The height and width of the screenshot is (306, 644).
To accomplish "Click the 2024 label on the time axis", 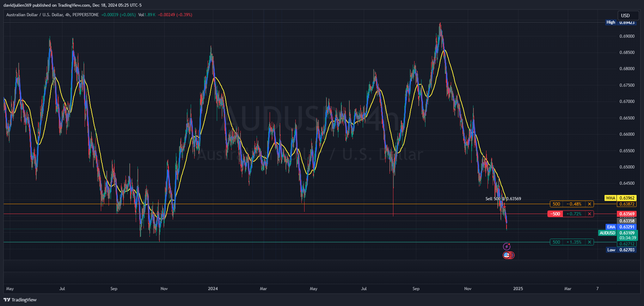I will tap(213, 289).
